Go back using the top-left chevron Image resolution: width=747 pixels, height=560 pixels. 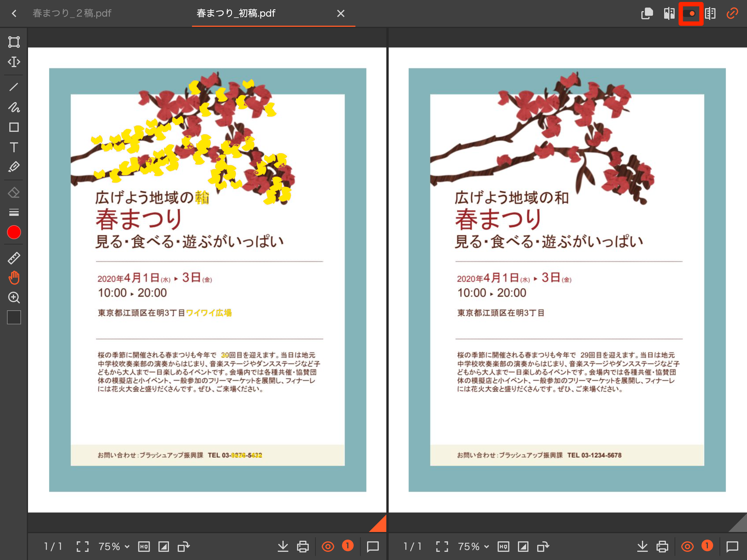click(14, 13)
